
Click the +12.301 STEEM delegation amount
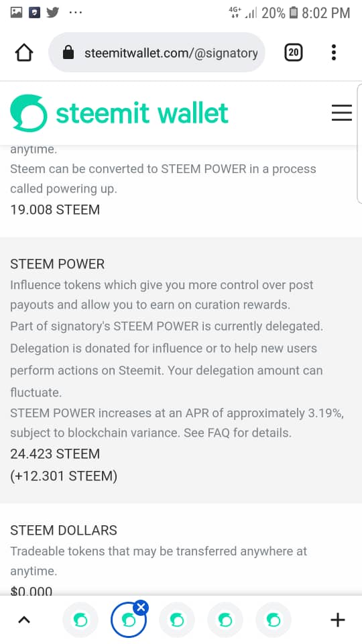pos(64,476)
